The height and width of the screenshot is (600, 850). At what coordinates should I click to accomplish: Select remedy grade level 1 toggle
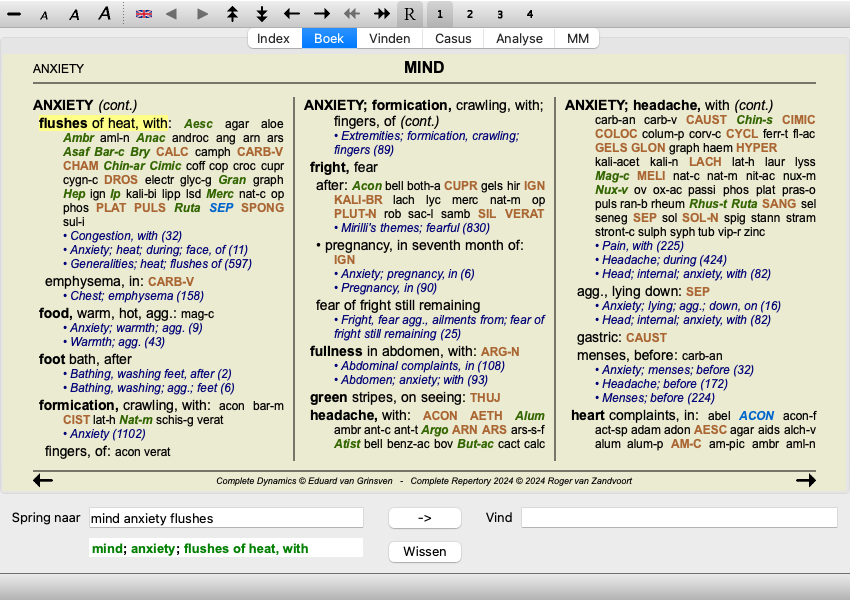coord(440,14)
